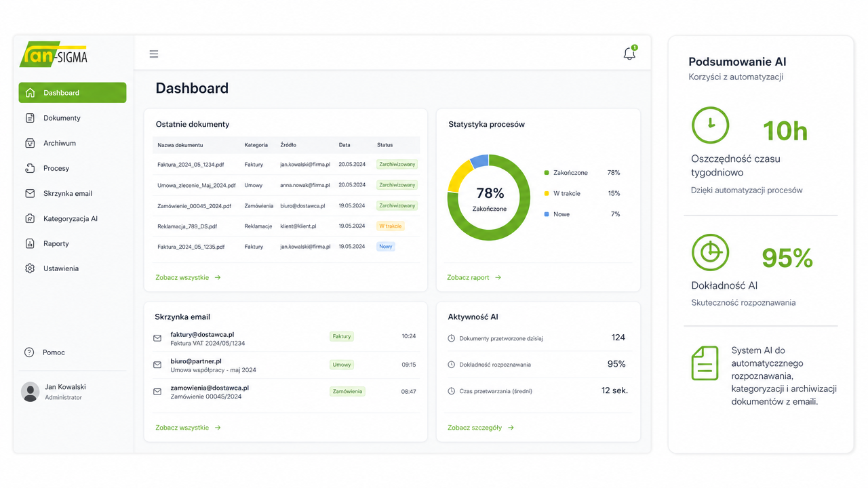Open Reklamacja_789_DS.pdf document
The image size is (868, 488).
[187, 226]
